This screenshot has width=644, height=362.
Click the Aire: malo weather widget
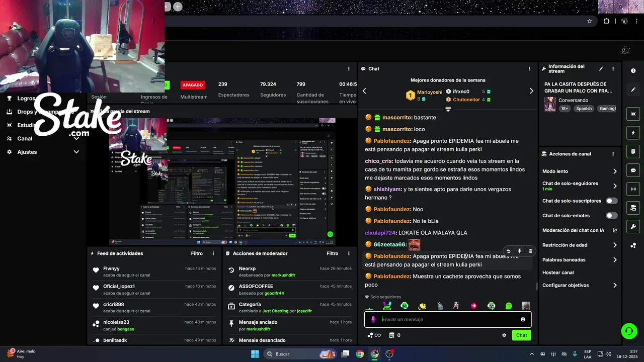[x=21, y=354]
